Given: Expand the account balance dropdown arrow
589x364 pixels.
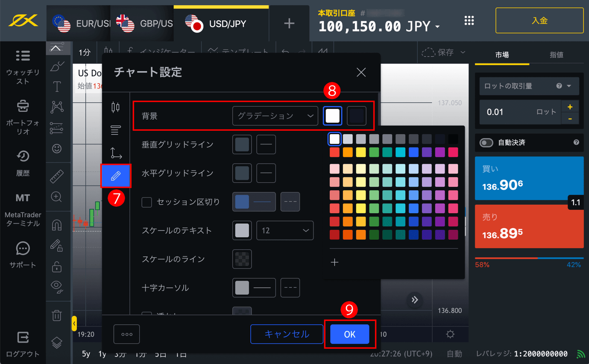Looking at the screenshot, I should [x=437, y=27].
